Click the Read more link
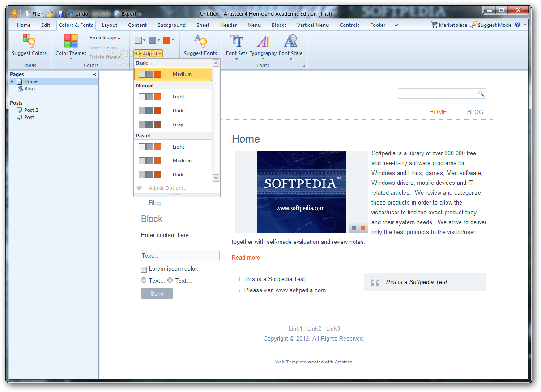This screenshot has width=541, height=392. (x=246, y=257)
